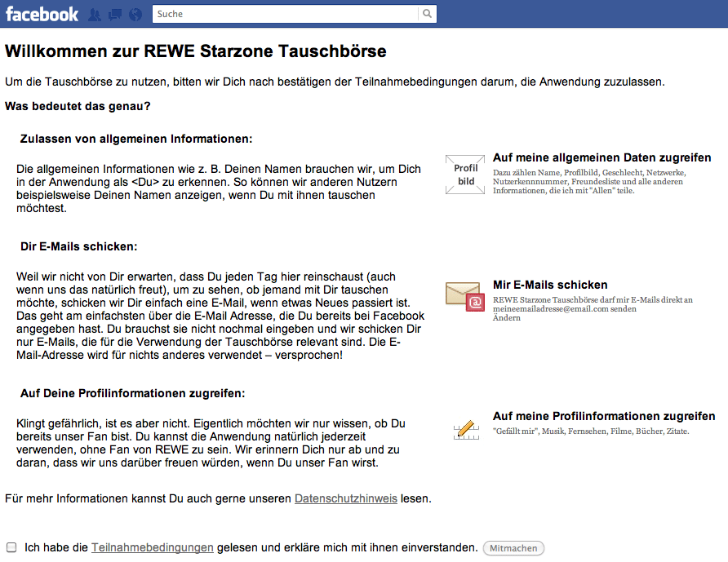Click the 'Was bedeutet das genau?' text
The width and height of the screenshot is (728, 562).
pos(78,106)
